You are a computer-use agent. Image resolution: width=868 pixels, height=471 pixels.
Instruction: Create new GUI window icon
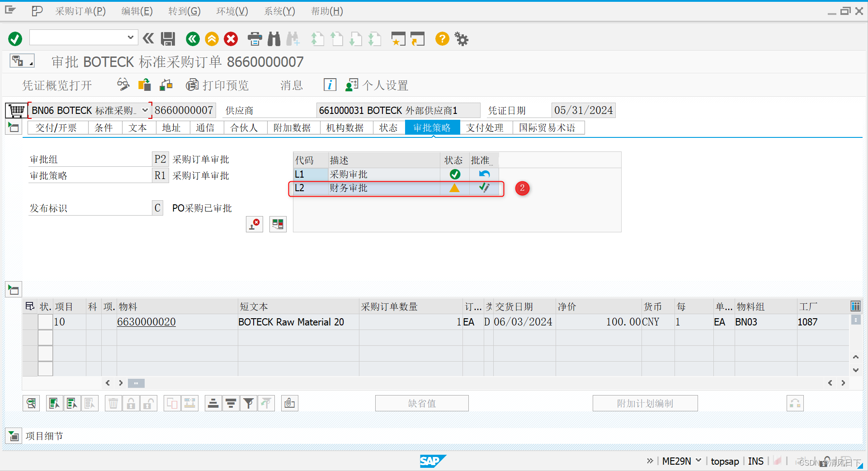[398, 39]
